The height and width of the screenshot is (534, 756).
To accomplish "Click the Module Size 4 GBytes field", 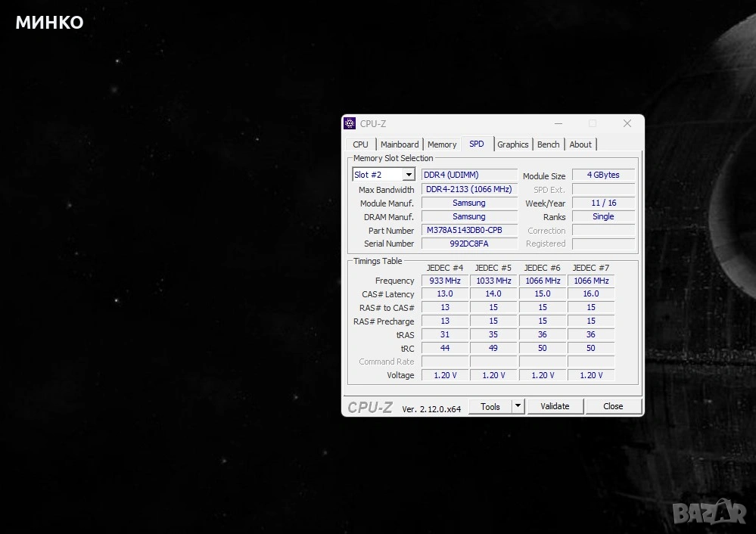I will (603, 175).
